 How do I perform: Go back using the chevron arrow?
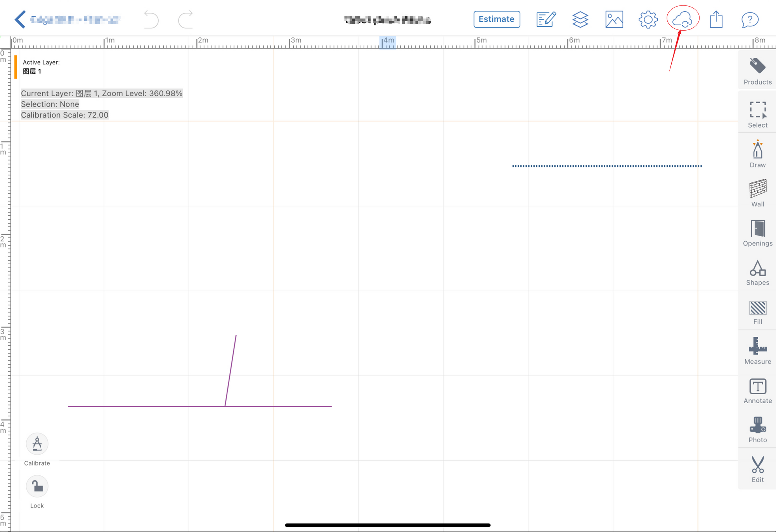click(x=20, y=19)
